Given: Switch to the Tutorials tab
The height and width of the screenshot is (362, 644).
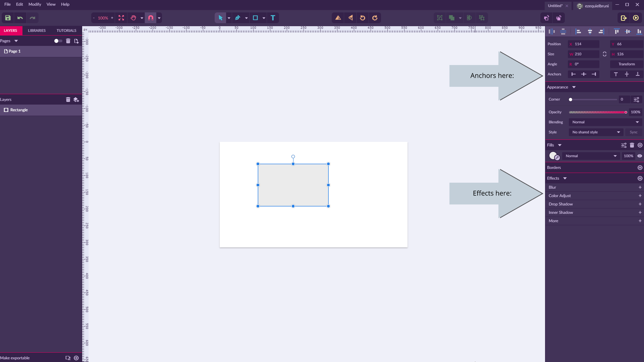Looking at the screenshot, I should click(66, 31).
